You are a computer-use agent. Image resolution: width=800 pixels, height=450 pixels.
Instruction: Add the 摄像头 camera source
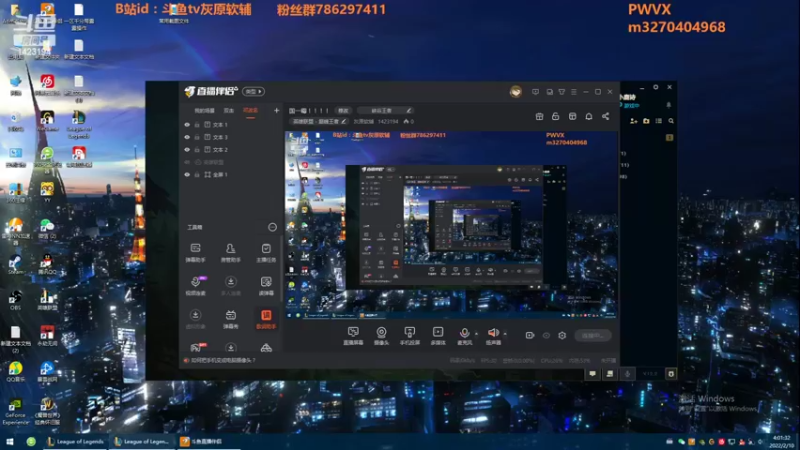pyautogui.click(x=381, y=336)
